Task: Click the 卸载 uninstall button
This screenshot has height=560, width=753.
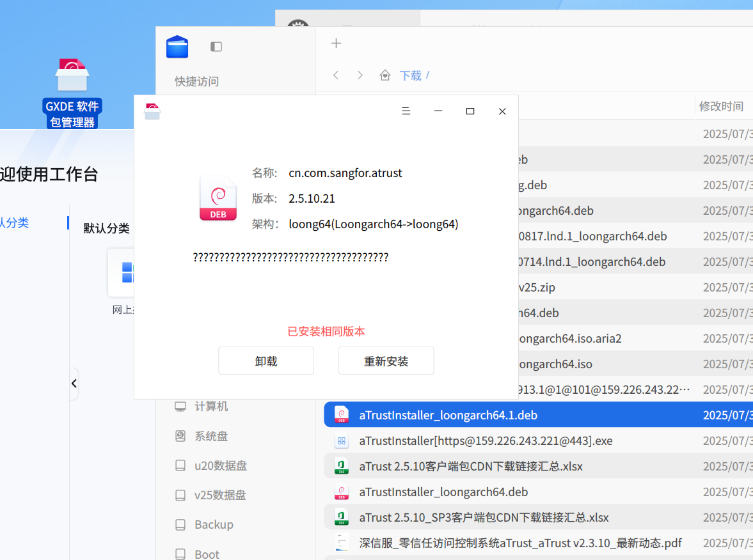Action: pyautogui.click(x=266, y=361)
